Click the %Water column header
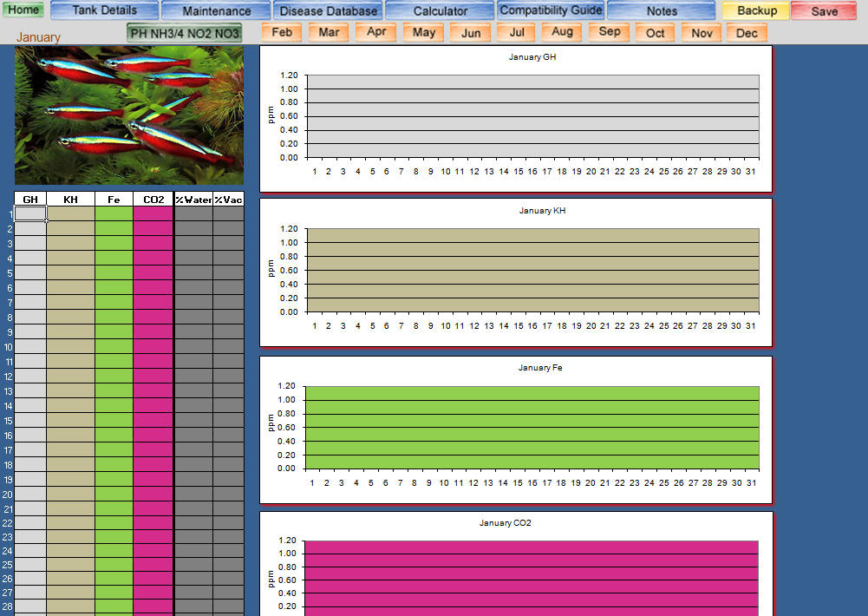 194,199
